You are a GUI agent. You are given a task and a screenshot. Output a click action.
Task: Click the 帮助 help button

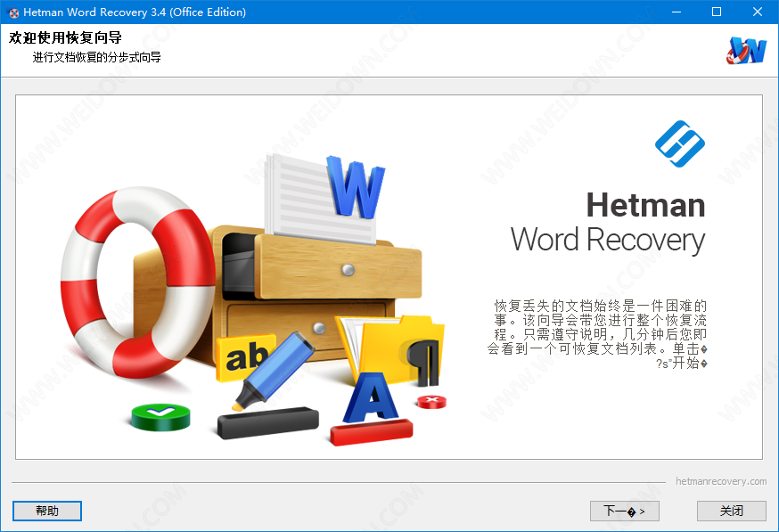point(47,511)
